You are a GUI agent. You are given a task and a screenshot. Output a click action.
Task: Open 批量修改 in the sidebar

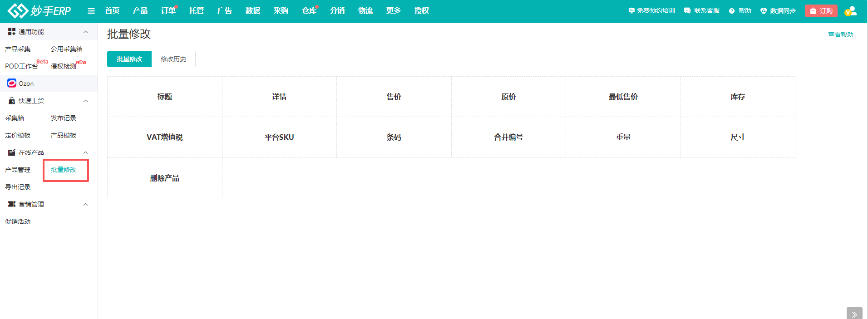click(64, 170)
